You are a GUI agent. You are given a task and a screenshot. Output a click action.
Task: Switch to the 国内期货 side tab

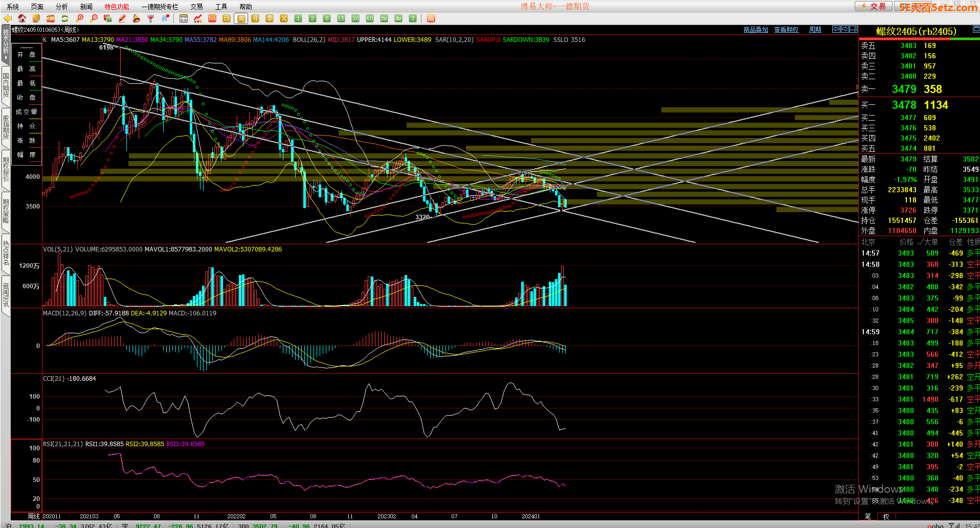click(x=6, y=85)
